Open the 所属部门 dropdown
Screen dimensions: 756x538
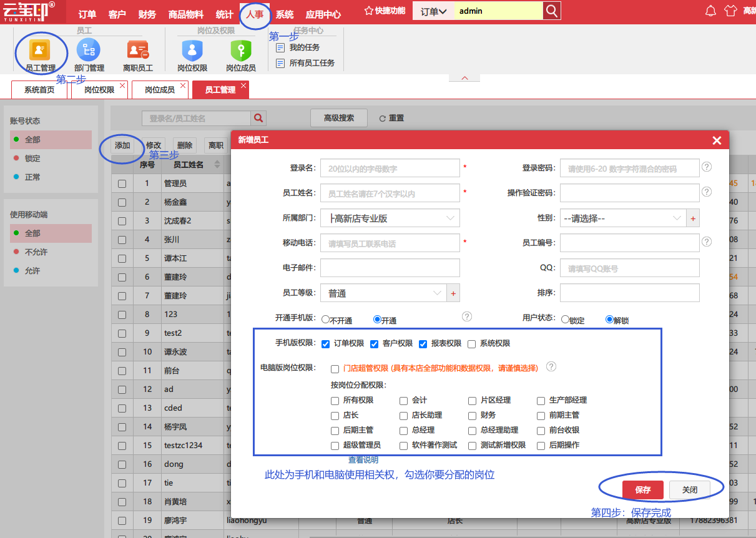click(x=390, y=218)
